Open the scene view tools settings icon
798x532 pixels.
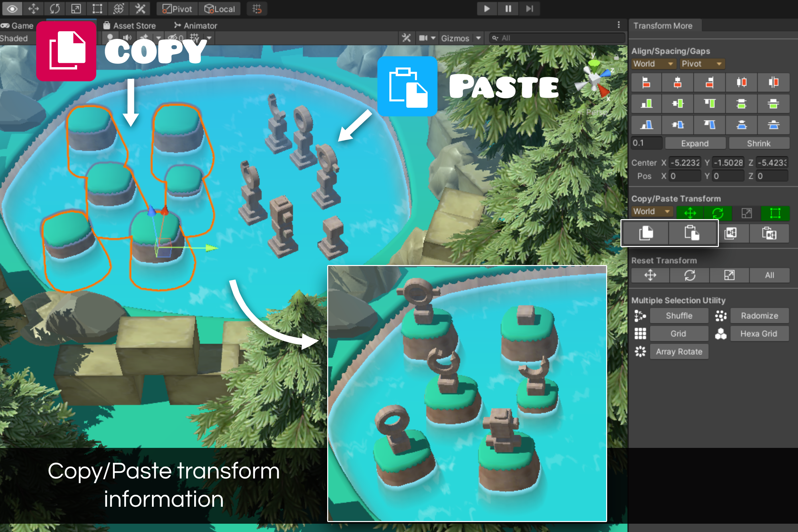406,38
